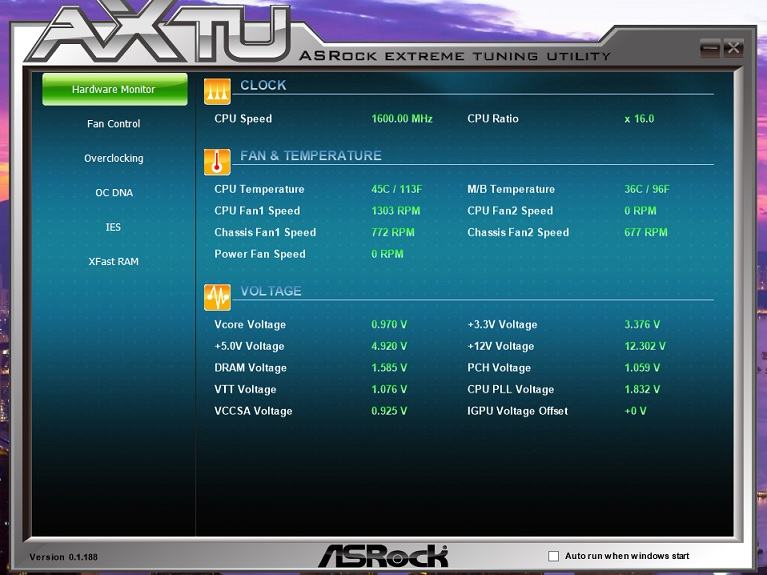The image size is (767, 575).
Task: Select CPU Fan2 Speed 0 RPM value
Action: tap(640, 210)
